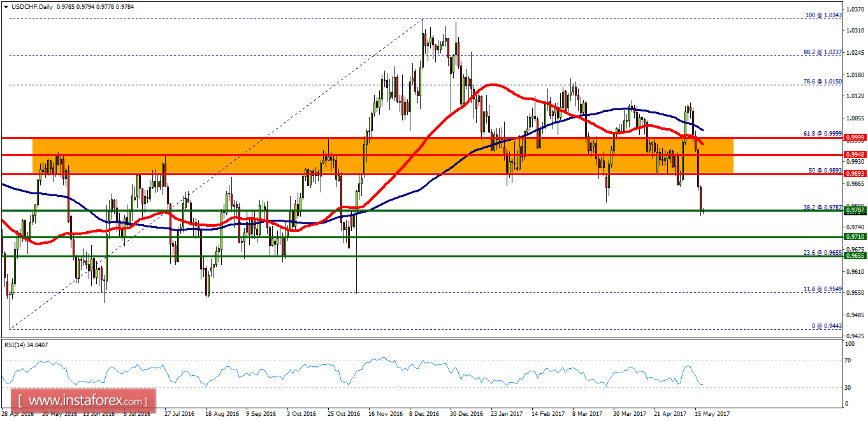Viewport: 868px width, 421px height.
Task: Click the RSI(14) 34.0407 indicator label
Action: (x=25, y=345)
